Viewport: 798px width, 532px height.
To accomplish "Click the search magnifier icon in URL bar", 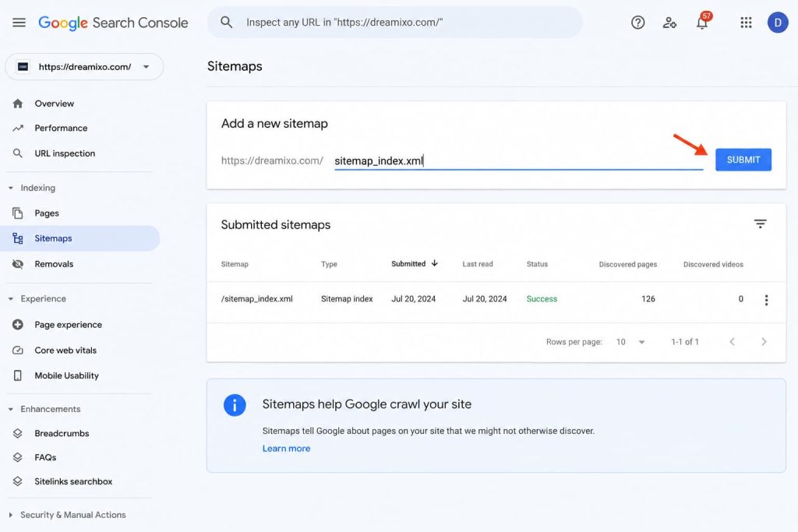I will point(226,23).
